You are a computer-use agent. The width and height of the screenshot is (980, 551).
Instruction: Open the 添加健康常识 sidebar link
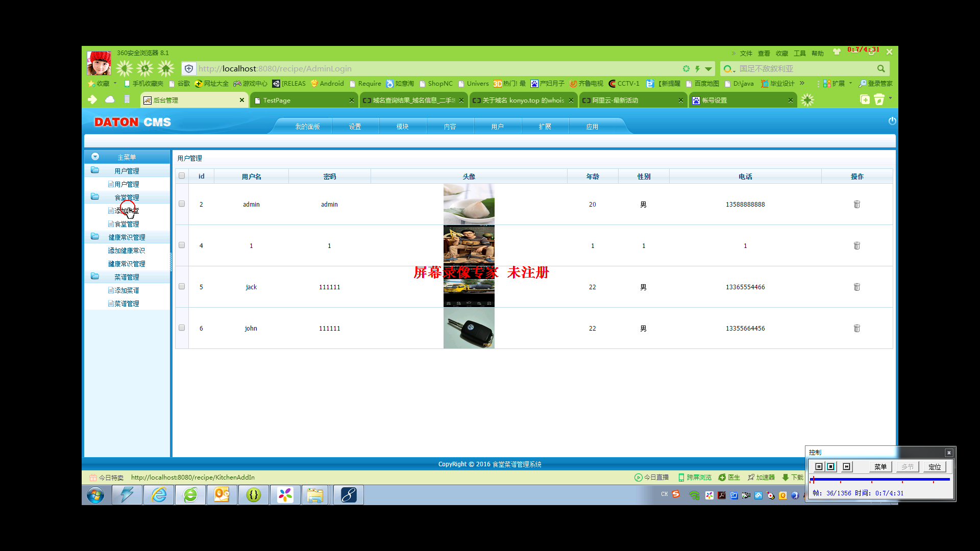click(127, 251)
